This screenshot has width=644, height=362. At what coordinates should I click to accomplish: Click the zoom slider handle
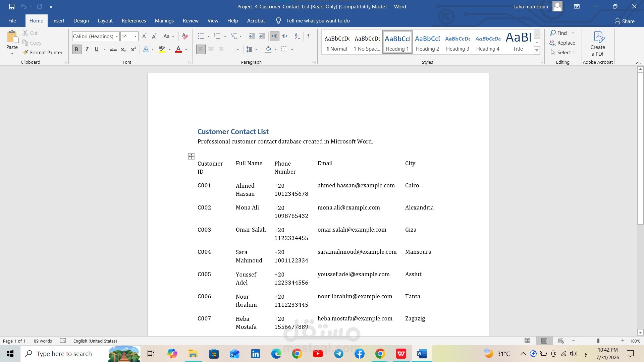pyautogui.click(x=598, y=341)
